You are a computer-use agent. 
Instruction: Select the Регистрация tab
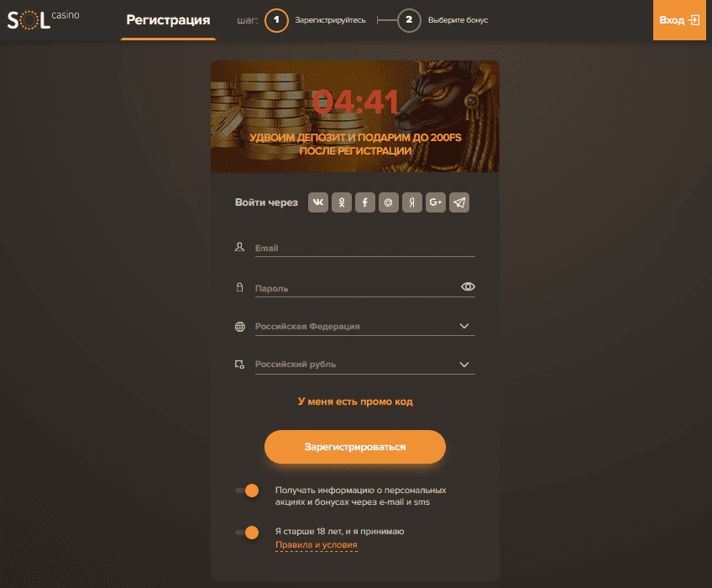tap(168, 20)
